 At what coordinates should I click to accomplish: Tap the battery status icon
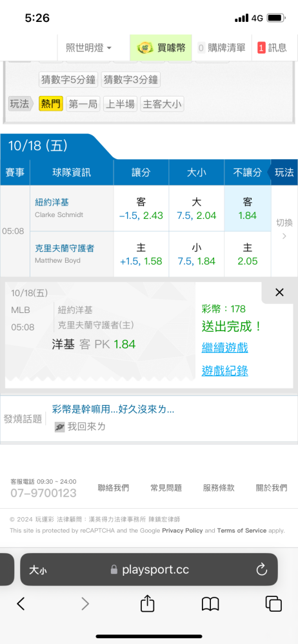point(276,18)
